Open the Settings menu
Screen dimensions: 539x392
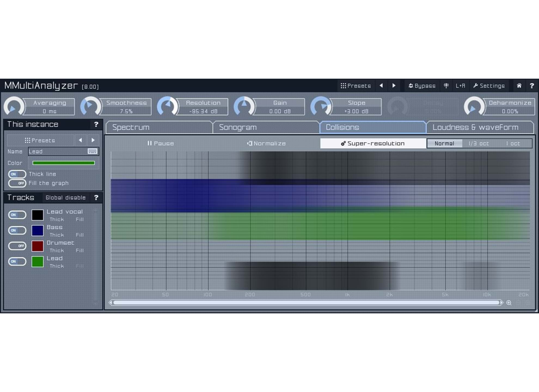(x=489, y=86)
